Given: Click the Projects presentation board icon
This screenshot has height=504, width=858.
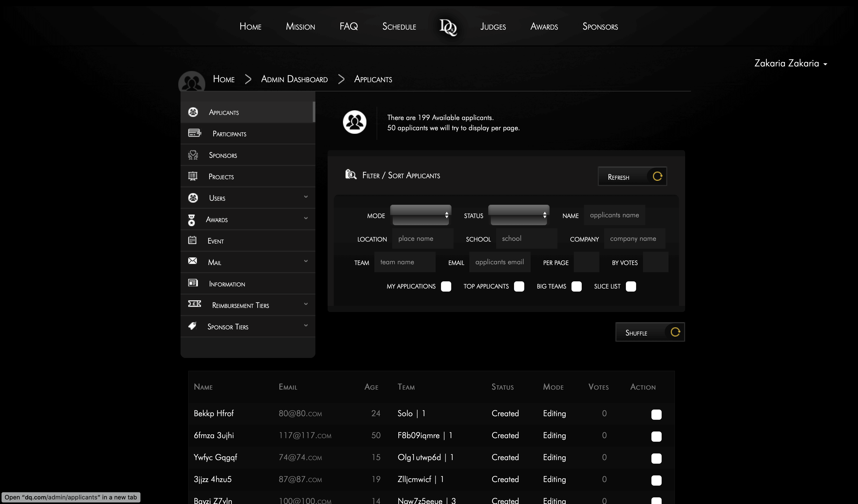Looking at the screenshot, I should 193,176.
